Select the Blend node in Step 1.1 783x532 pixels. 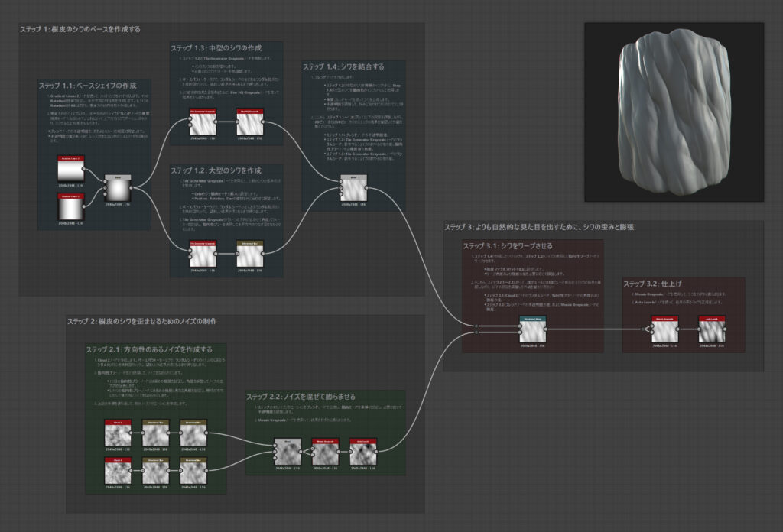(x=118, y=187)
